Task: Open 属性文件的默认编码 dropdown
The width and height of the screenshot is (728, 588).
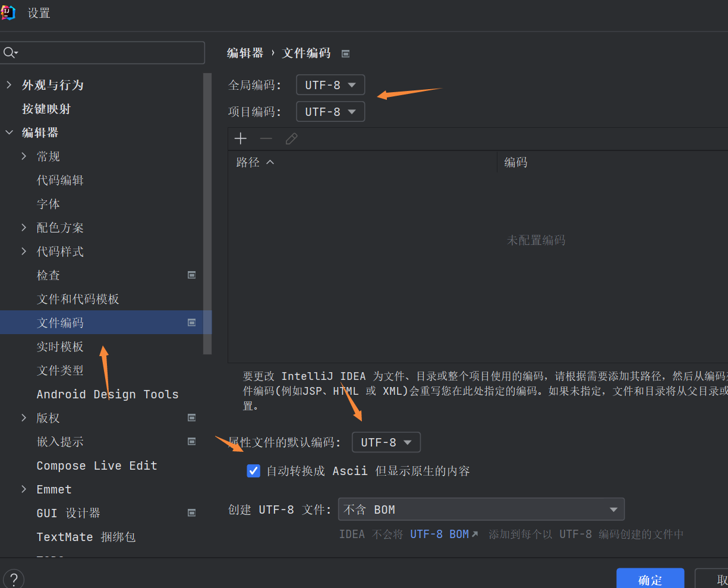Action: [x=386, y=442]
